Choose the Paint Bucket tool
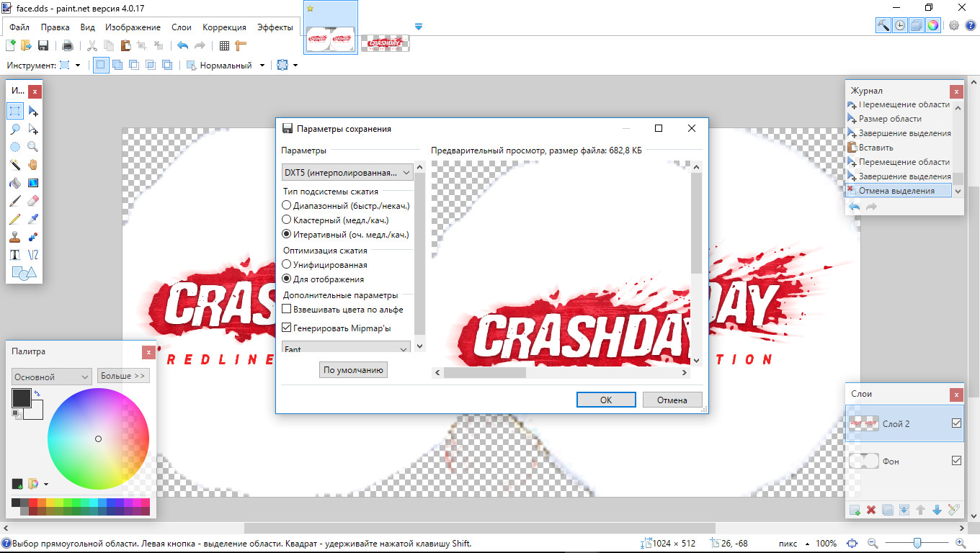 15,183
